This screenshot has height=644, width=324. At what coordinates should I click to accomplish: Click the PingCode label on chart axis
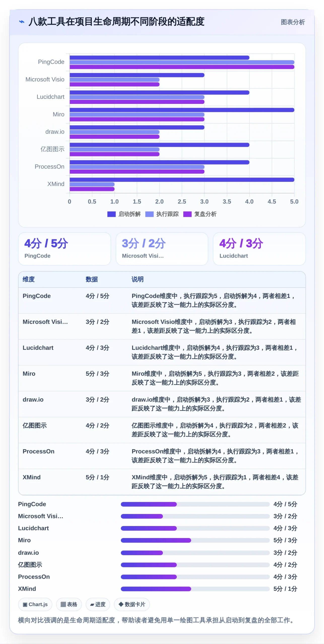click(x=51, y=62)
